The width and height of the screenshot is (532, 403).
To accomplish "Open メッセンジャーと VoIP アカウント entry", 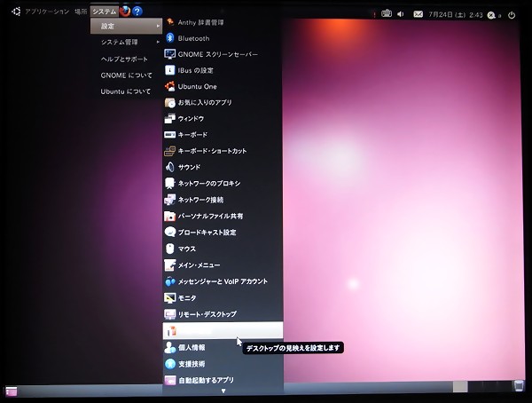I will click(223, 281).
